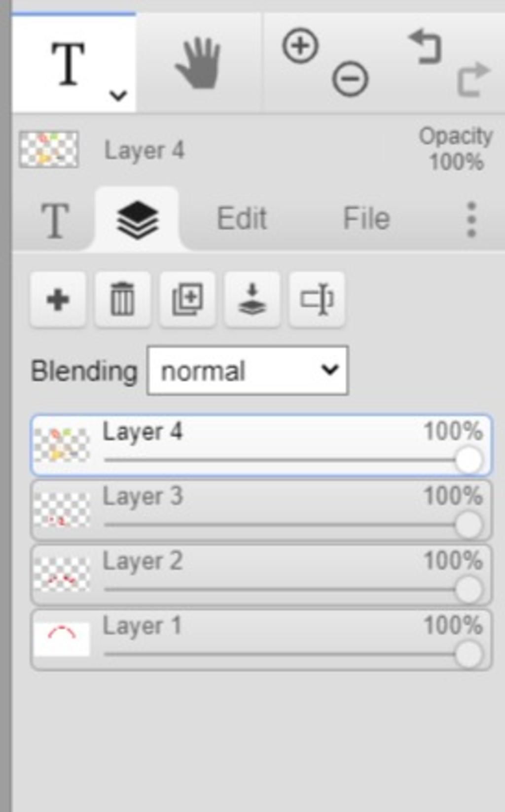
Task: Switch to the Edit tab
Action: [x=242, y=218]
